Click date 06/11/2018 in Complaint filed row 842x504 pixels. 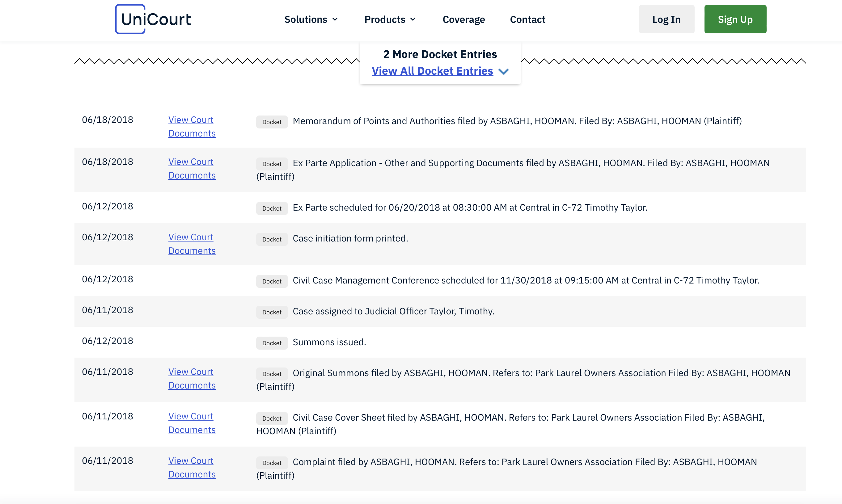(x=107, y=461)
